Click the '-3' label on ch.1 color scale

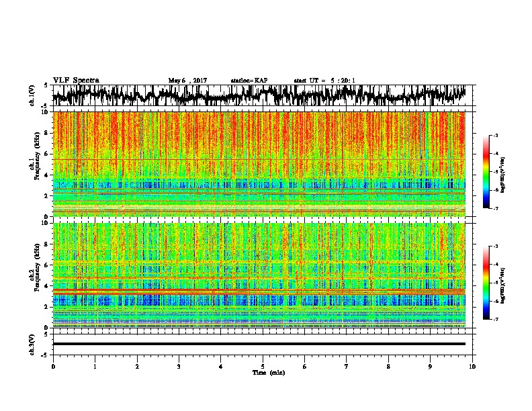pos(495,135)
